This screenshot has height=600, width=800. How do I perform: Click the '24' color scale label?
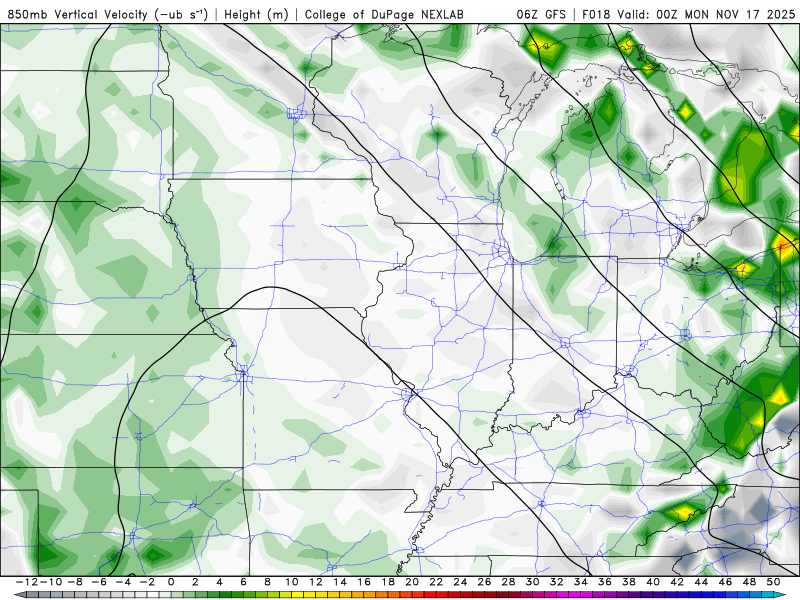460,582
